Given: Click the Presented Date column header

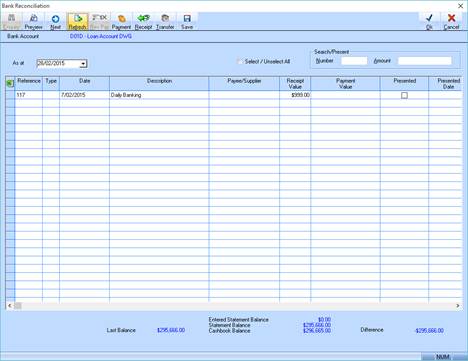Looking at the screenshot, I should pos(446,83).
